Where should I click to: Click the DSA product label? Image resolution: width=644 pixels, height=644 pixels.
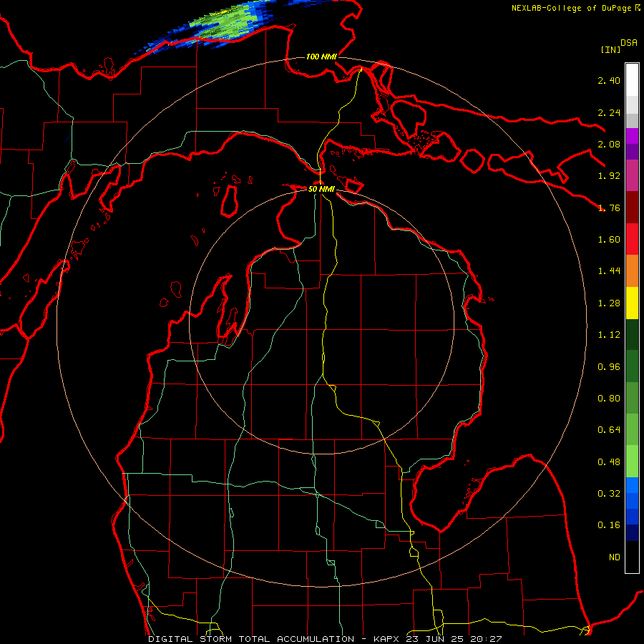coord(629,43)
